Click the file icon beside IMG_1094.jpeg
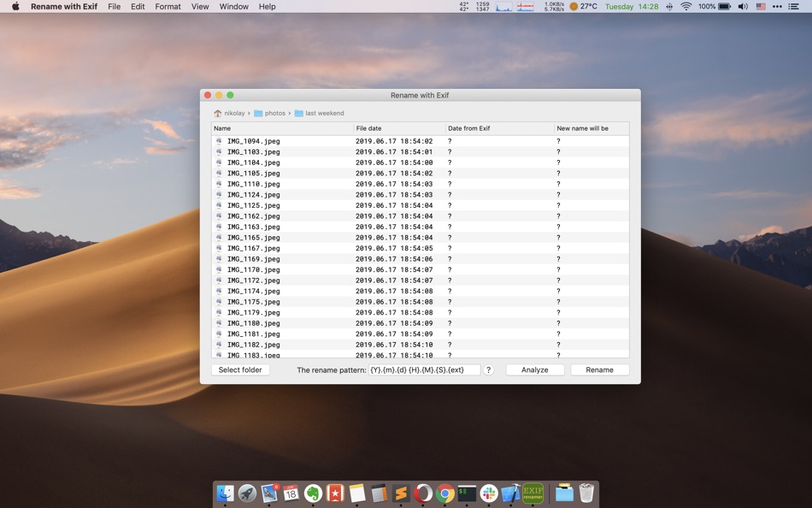 pos(220,140)
